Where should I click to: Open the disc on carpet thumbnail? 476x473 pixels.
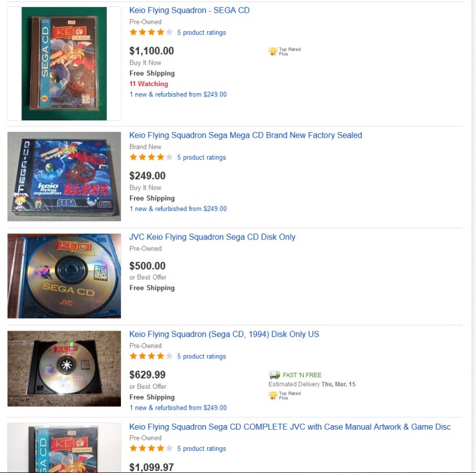[x=64, y=368]
